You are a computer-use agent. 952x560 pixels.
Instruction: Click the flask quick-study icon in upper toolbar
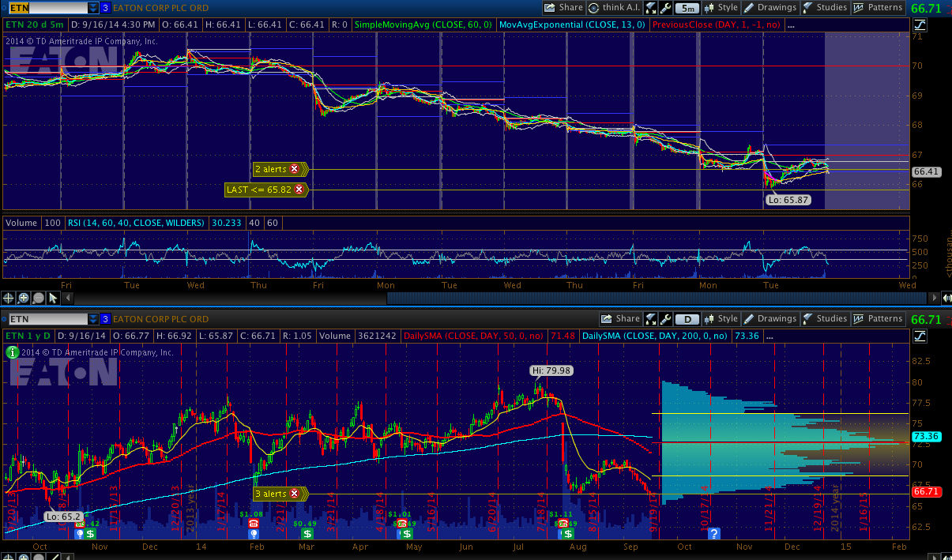click(651, 8)
